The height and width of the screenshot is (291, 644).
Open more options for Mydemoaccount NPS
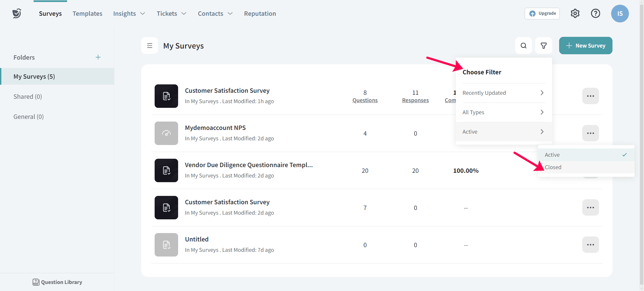[x=590, y=133]
